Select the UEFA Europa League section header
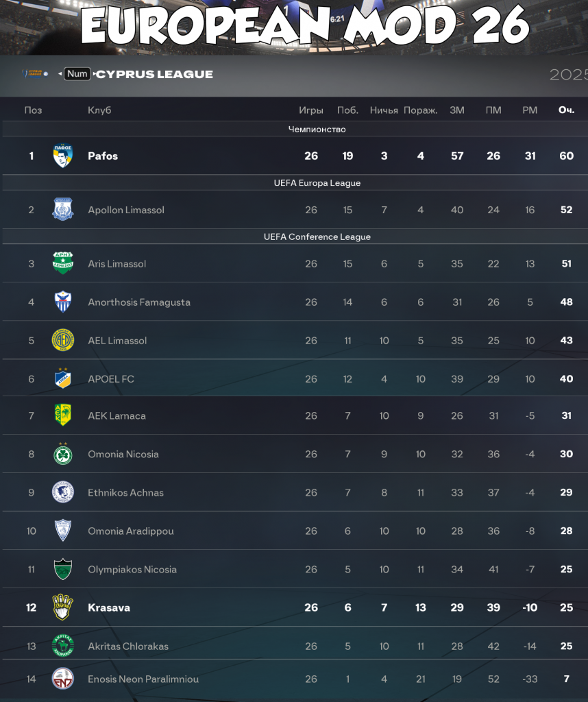The height and width of the screenshot is (702, 588). (294, 182)
